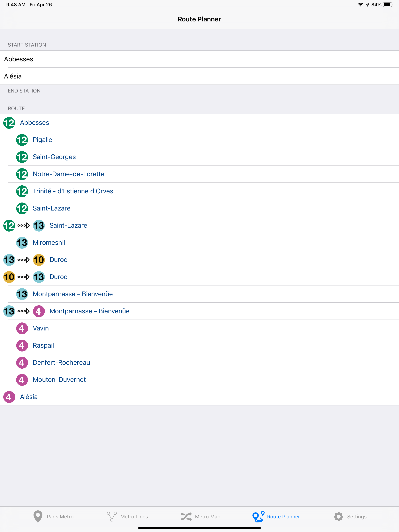
Task: Tap transfer arrow in 10 to 13 Duroc row
Action: (x=24, y=277)
